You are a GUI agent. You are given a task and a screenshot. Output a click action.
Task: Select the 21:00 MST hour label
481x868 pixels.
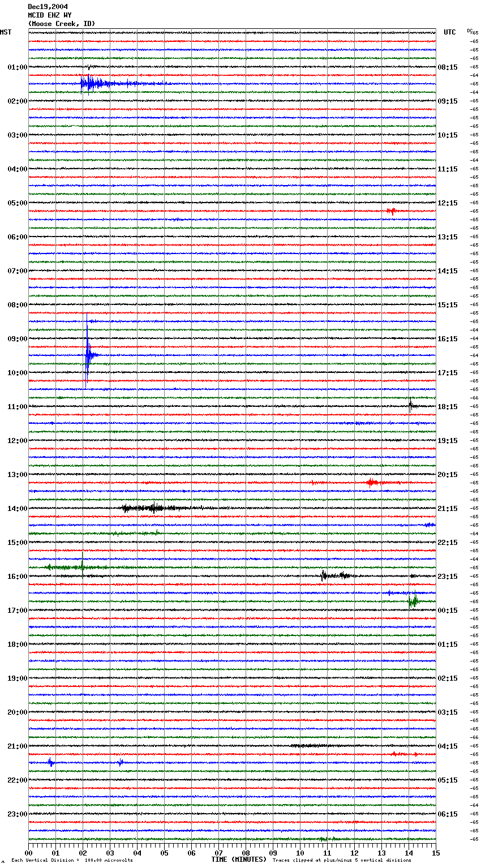coord(17,746)
